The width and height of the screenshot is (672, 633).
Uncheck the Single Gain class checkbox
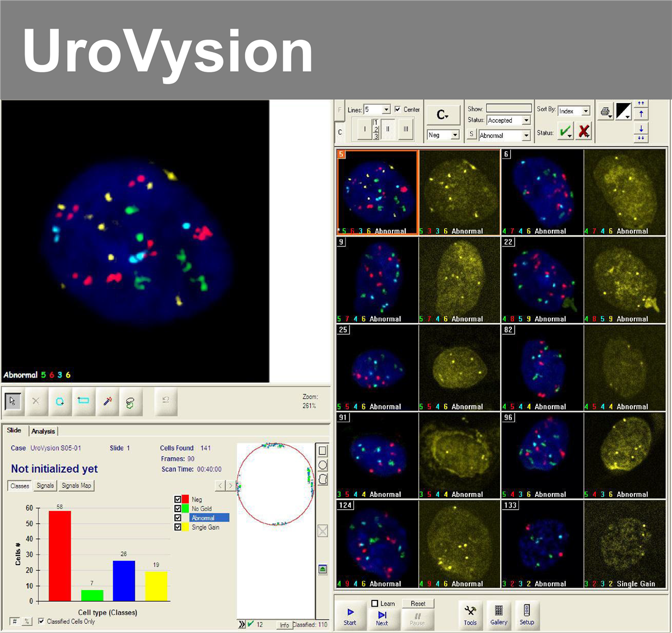[x=178, y=527]
